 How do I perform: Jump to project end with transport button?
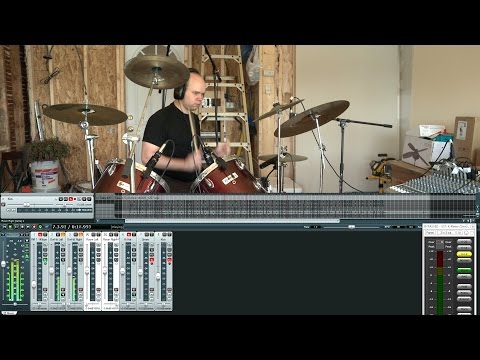(28, 227)
